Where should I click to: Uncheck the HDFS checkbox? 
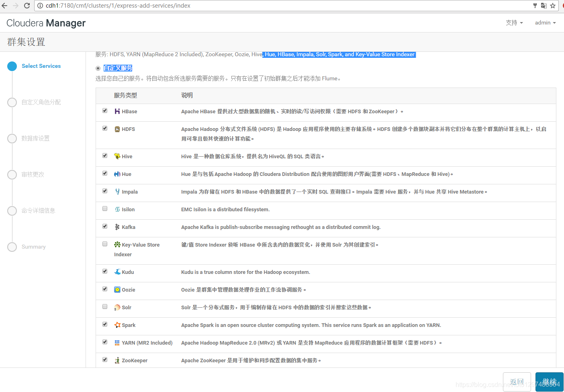(x=105, y=128)
